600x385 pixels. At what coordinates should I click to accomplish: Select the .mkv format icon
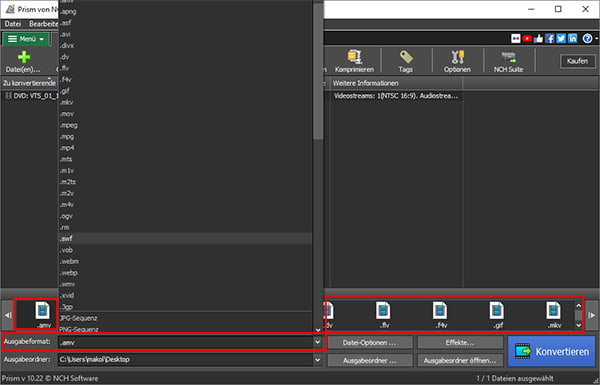click(x=554, y=315)
